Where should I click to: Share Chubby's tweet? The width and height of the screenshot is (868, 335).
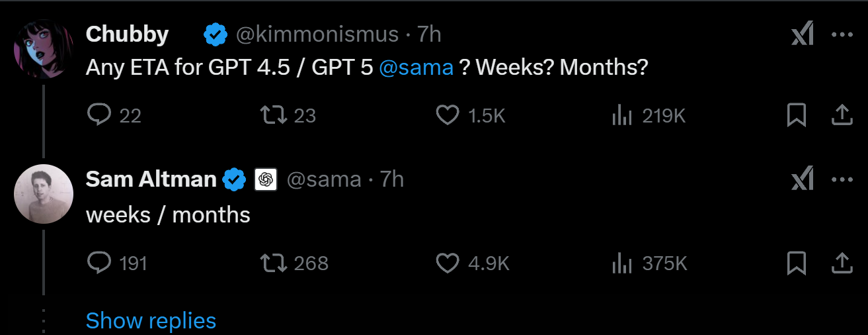coord(841,116)
